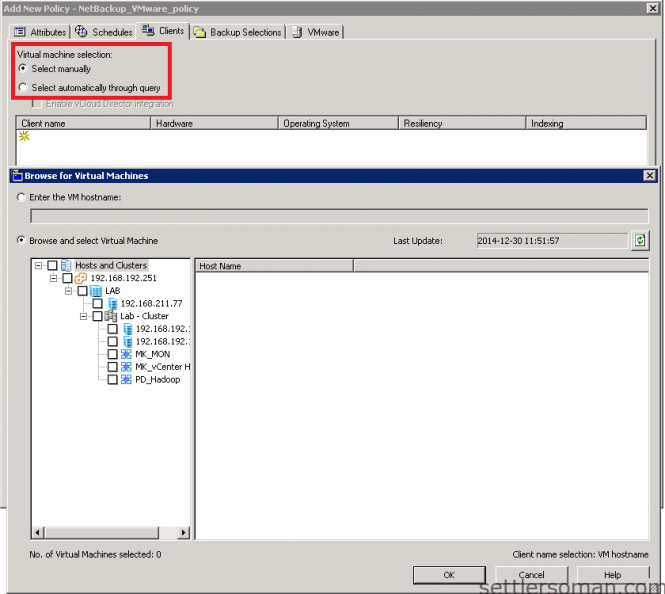Image resolution: width=665 pixels, height=594 pixels.
Task: Click the PD_Hadoop virtual machine icon
Action: (x=127, y=380)
